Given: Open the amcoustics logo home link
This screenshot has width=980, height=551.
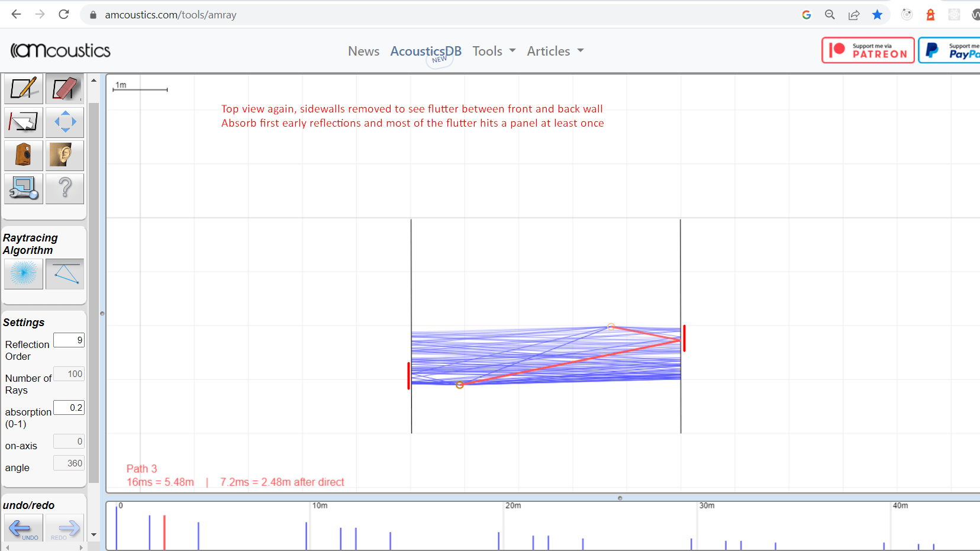Looking at the screenshot, I should (60, 51).
